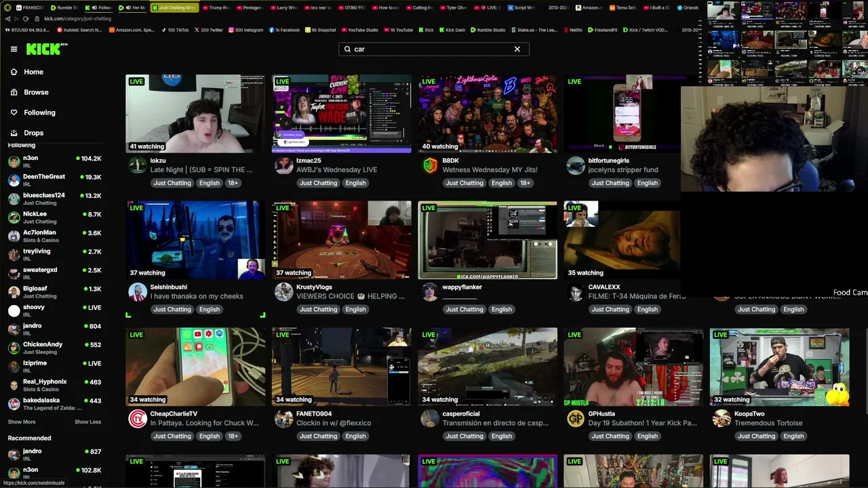
Task: Go to Home in sidebar
Action: (33, 72)
